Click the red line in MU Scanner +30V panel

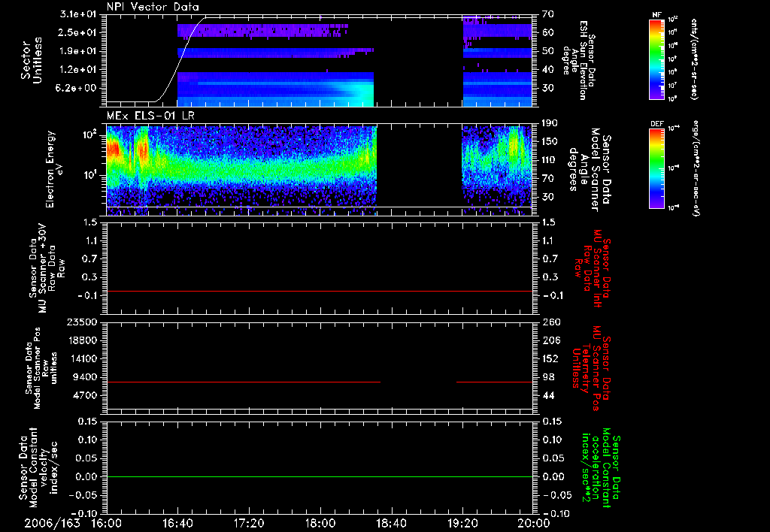[320, 291]
